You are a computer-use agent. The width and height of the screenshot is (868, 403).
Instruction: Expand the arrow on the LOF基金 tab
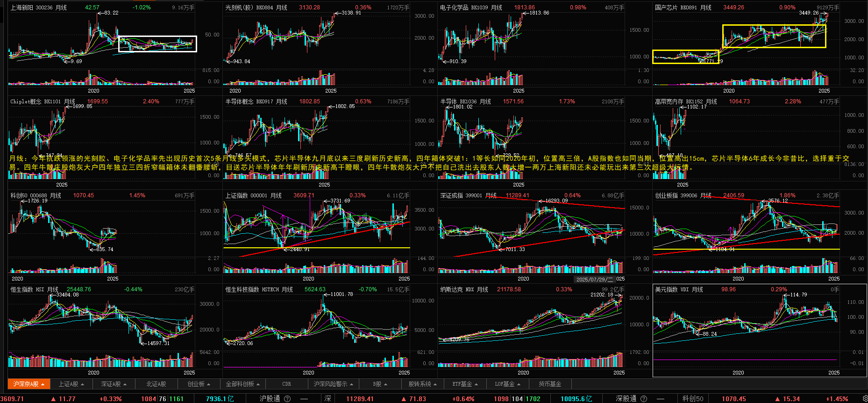(519, 384)
